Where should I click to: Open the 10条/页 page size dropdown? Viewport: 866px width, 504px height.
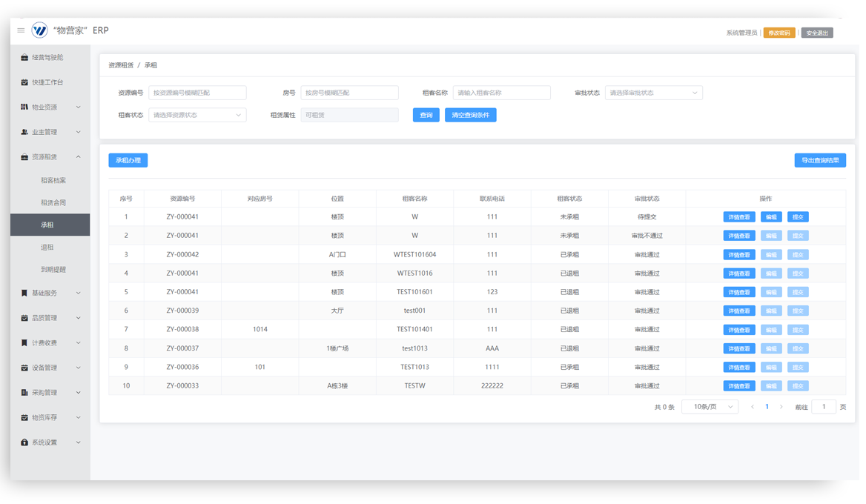point(710,407)
